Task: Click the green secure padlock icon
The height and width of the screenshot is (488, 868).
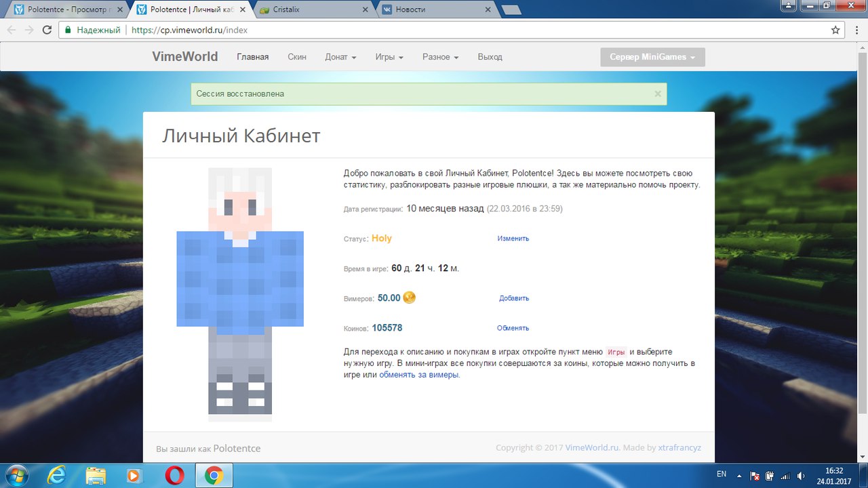Action: click(x=67, y=30)
